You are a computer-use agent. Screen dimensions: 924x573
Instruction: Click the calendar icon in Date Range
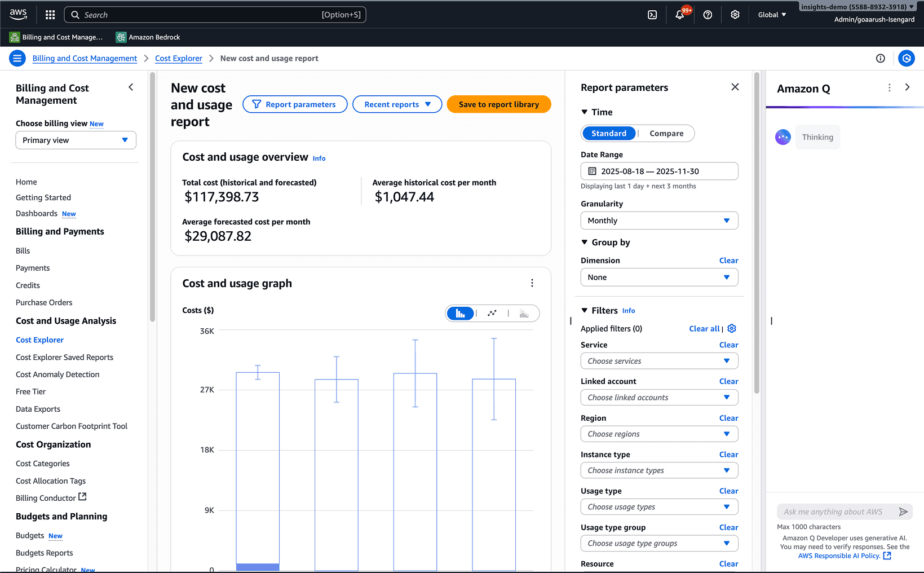[592, 171]
